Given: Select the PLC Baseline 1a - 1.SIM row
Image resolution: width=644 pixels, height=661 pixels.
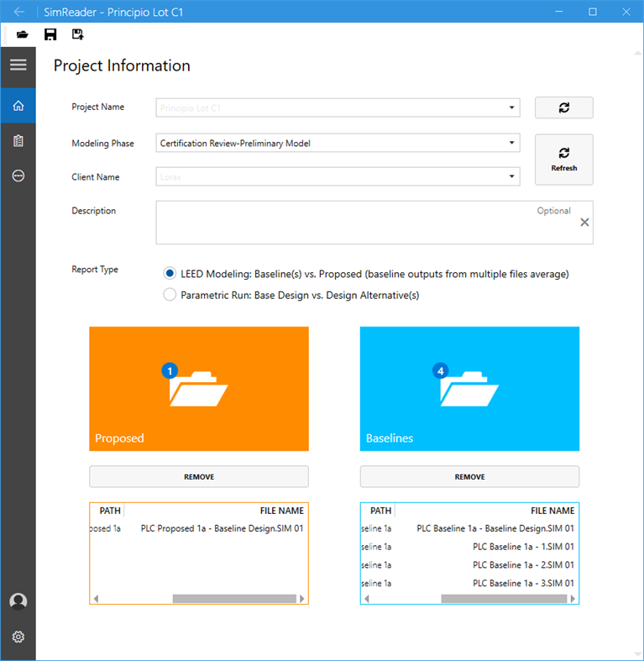Looking at the screenshot, I should tap(469, 547).
